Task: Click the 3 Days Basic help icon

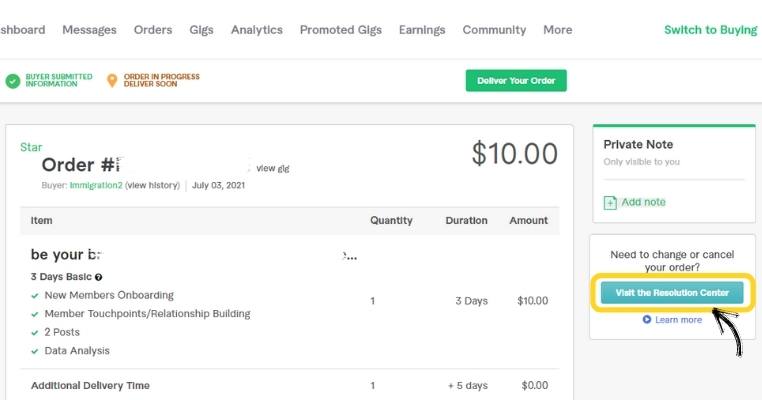Action: tap(99, 277)
